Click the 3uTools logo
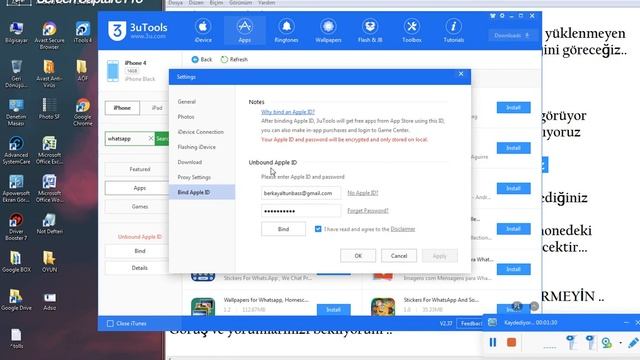The height and width of the screenshot is (360, 640). pos(138,31)
